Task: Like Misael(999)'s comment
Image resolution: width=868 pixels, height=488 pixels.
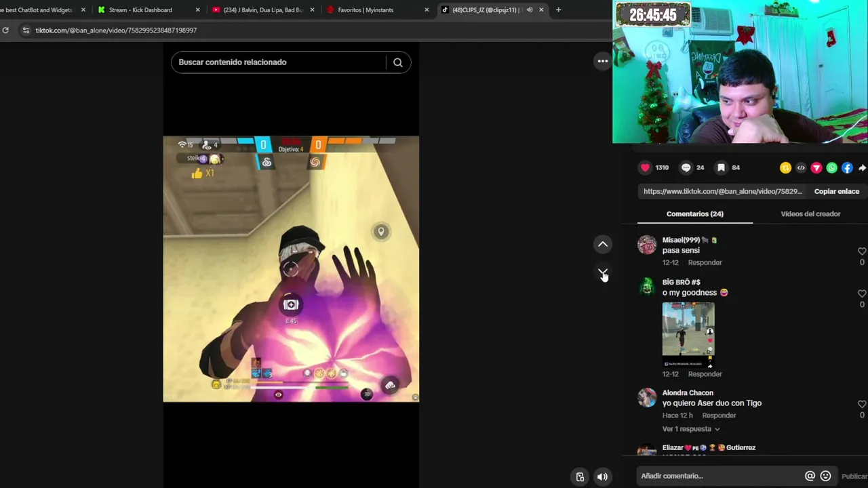Action: [862, 251]
